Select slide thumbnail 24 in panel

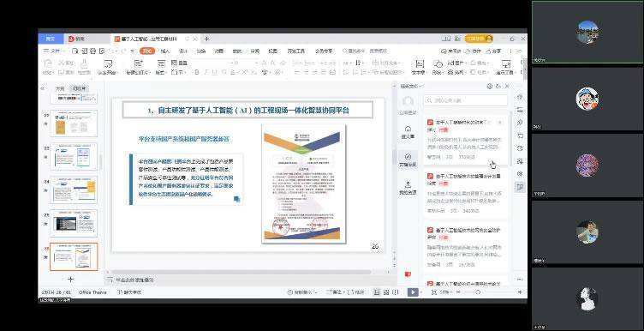(74, 190)
